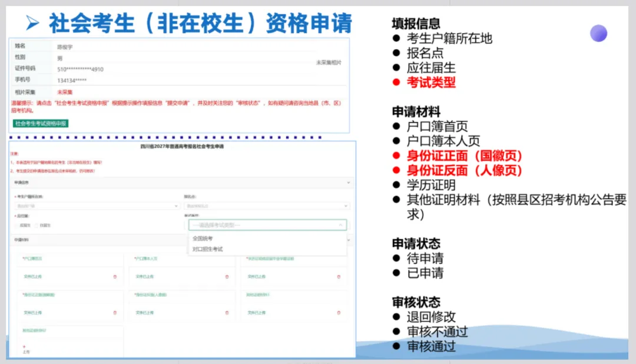The width and height of the screenshot is (636, 364).
Task: Click the bullet text 应往届生
Action: point(431,68)
